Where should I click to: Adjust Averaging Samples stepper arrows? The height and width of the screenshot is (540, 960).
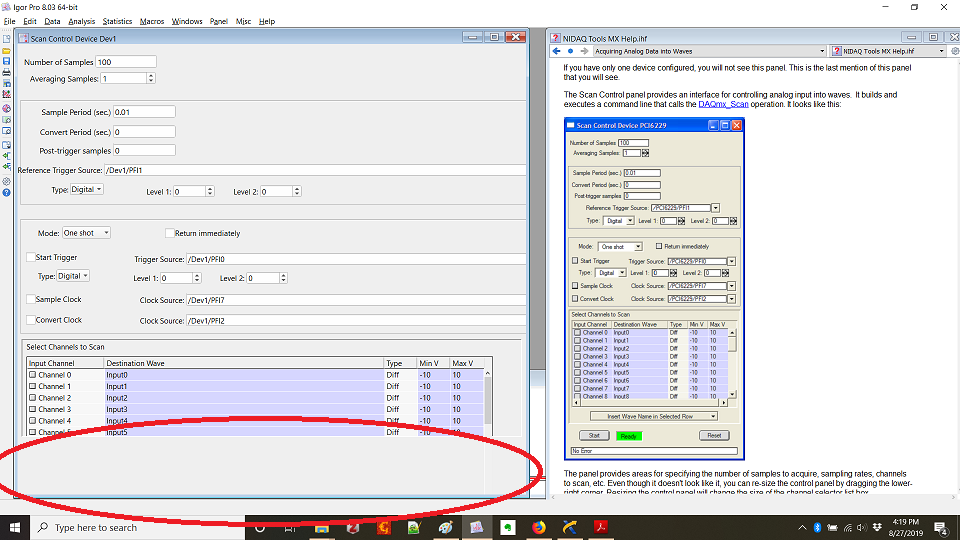[151, 78]
